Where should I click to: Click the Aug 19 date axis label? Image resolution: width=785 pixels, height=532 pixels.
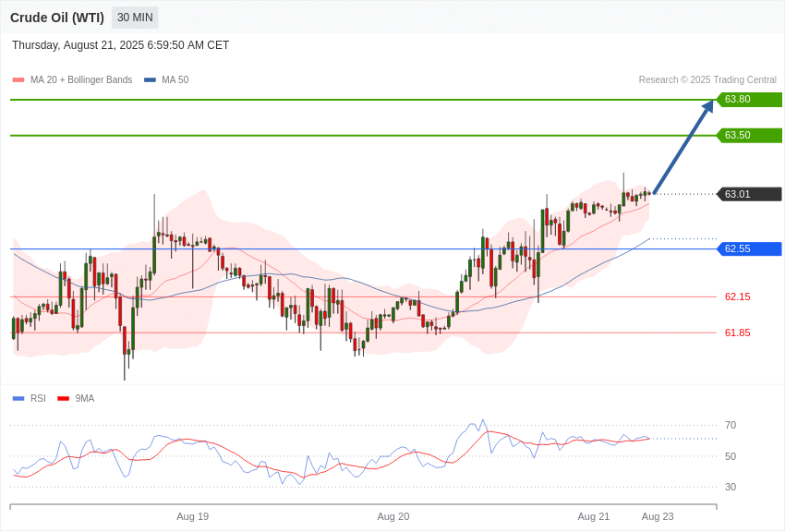point(193,516)
